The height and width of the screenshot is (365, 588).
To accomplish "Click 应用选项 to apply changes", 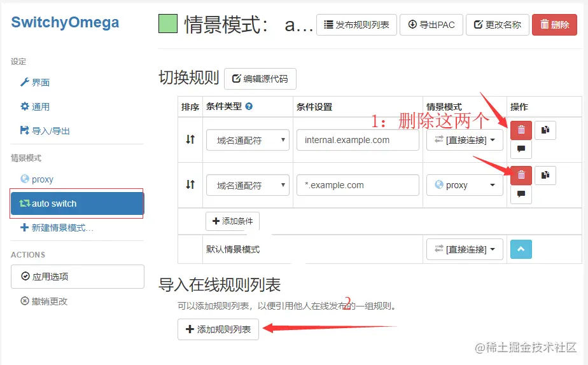I will pyautogui.click(x=77, y=277).
